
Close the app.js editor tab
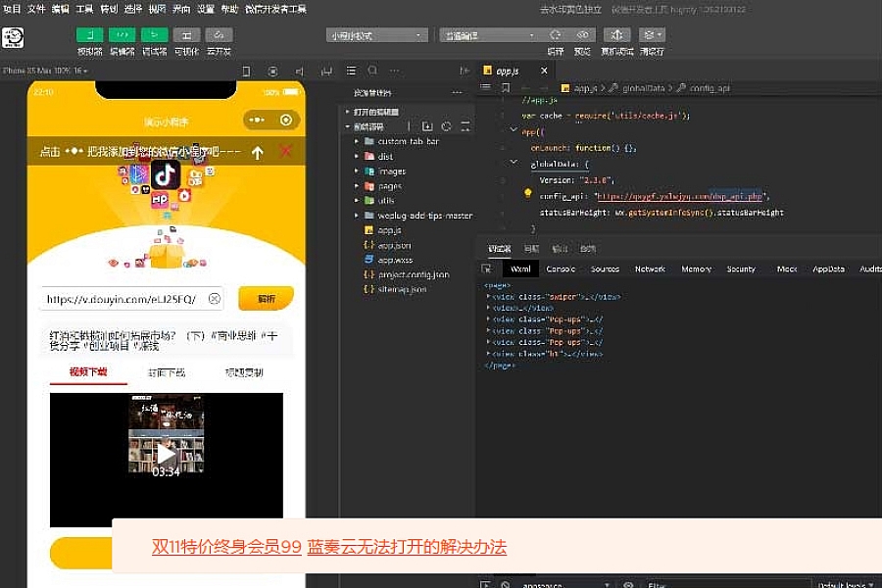click(544, 71)
